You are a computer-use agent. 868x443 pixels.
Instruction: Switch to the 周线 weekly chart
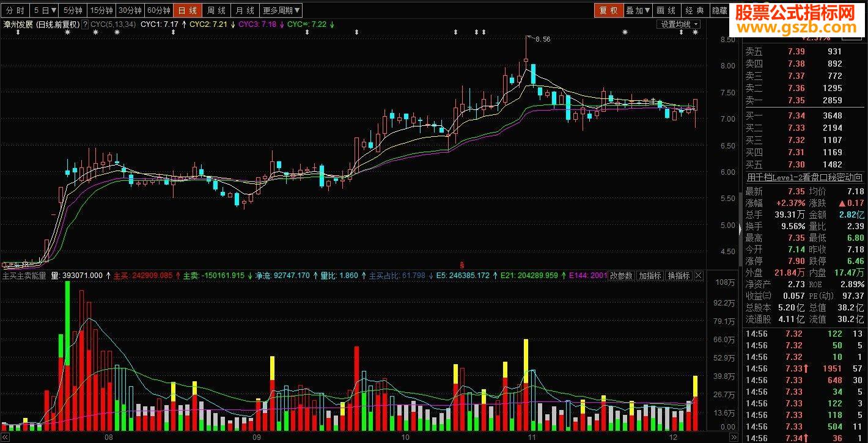pyautogui.click(x=216, y=10)
